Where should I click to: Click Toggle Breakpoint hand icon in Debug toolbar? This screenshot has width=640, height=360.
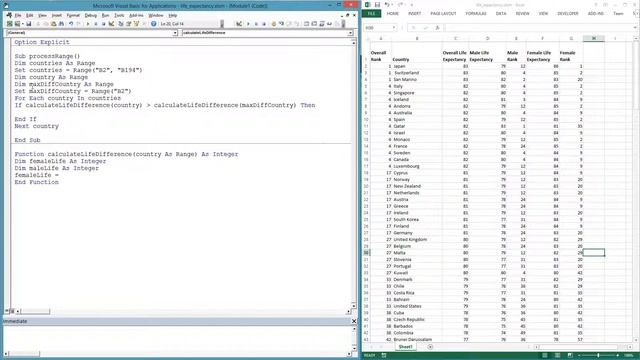tap(274, 24)
